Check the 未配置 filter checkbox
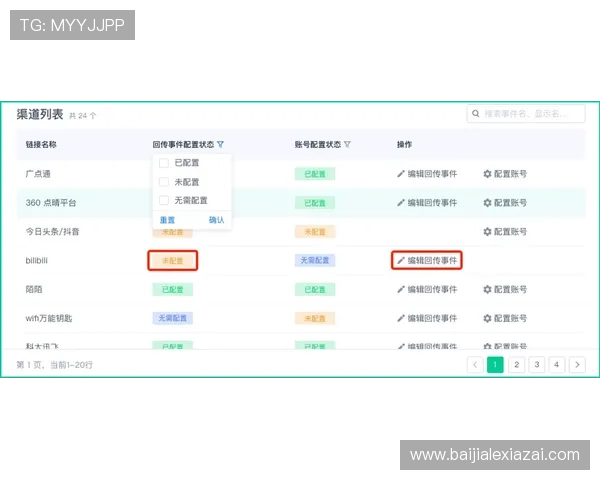Screen dimensions: 600x480 coord(164,182)
